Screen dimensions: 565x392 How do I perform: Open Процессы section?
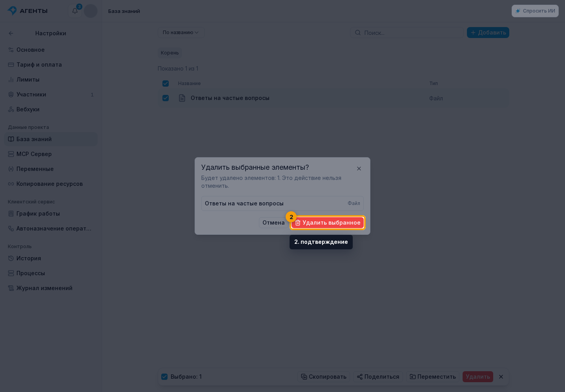coord(51,273)
